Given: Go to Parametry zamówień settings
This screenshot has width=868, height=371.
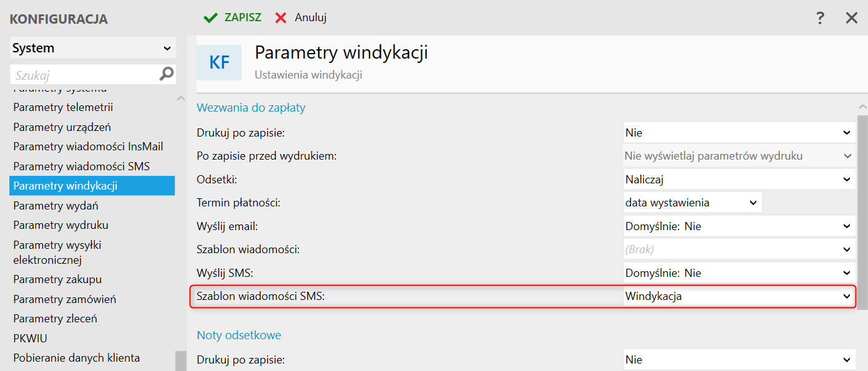Looking at the screenshot, I should coord(64,299).
